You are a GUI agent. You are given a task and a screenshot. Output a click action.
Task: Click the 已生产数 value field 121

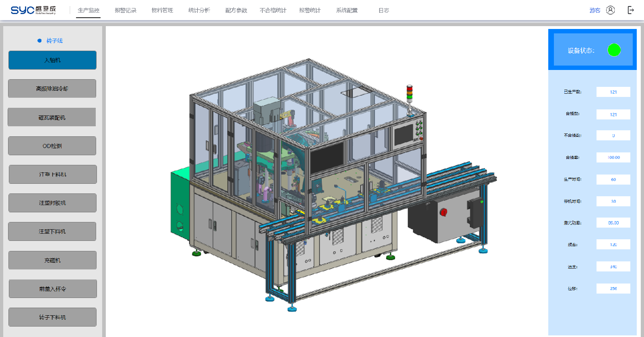pos(613,92)
